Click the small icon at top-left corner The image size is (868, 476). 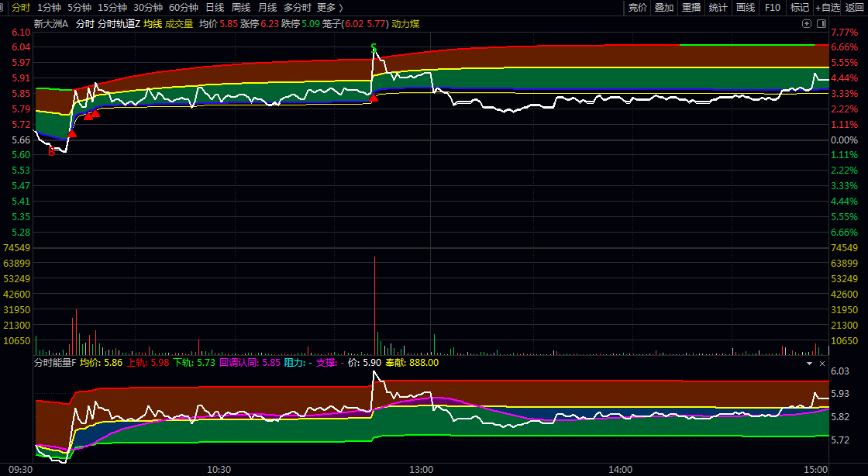tap(4, 7)
